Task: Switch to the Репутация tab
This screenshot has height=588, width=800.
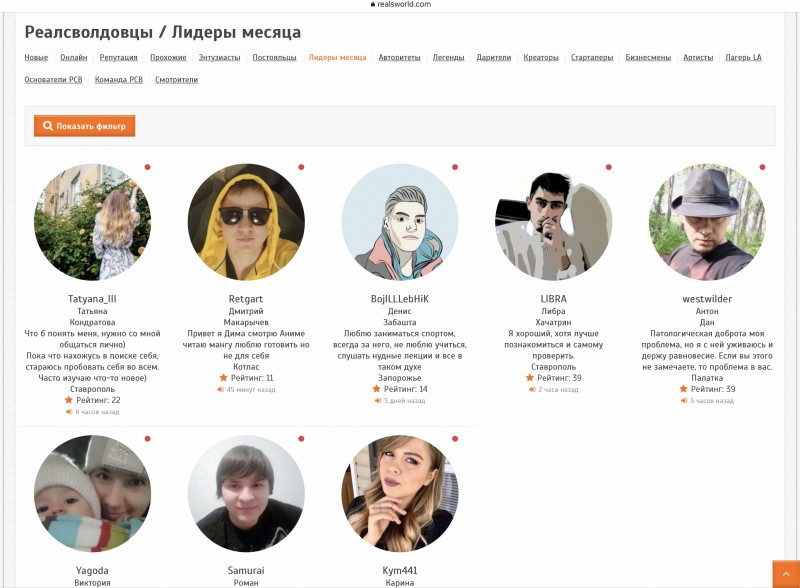Action: tap(118, 57)
